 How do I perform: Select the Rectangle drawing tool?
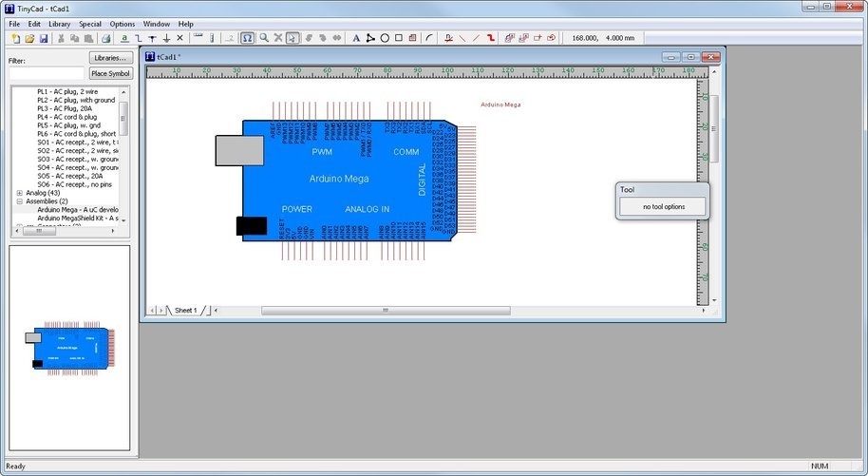(x=398, y=38)
